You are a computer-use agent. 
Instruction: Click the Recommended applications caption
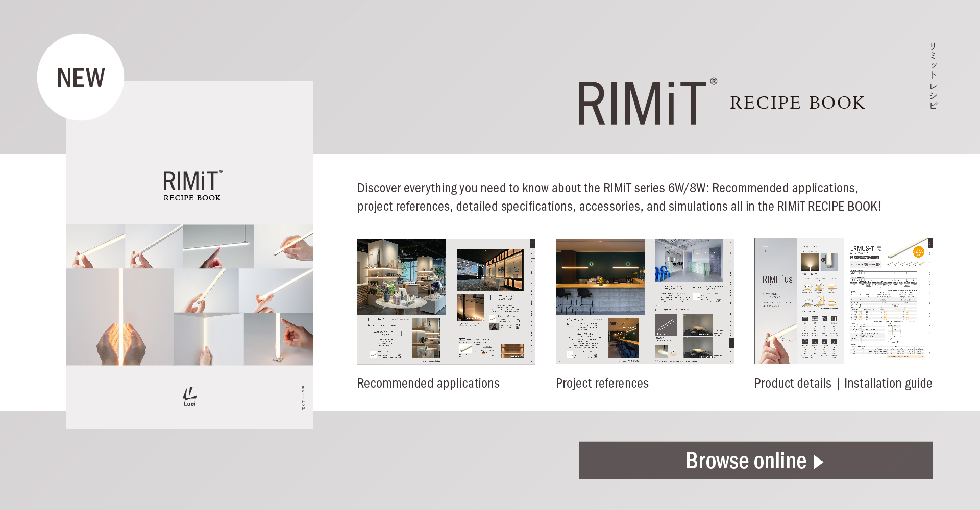428,384
